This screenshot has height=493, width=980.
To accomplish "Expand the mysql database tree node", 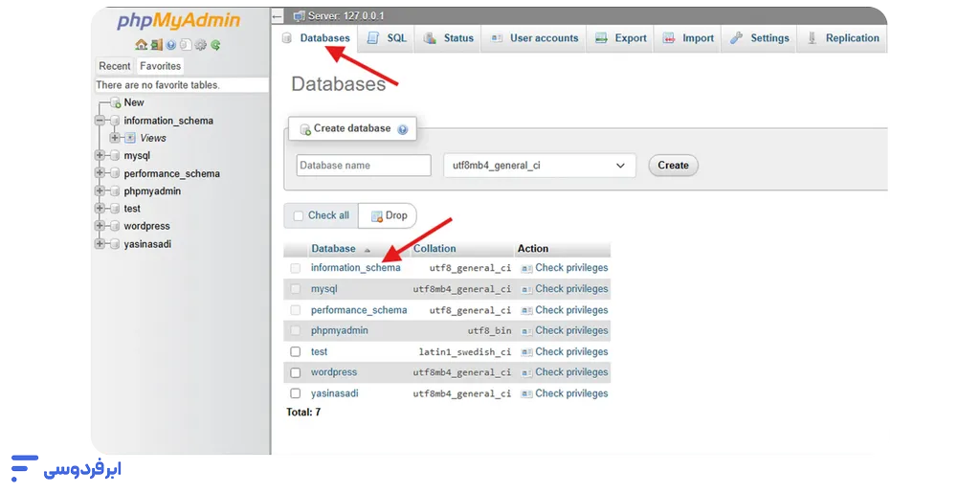I will click(100, 156).
